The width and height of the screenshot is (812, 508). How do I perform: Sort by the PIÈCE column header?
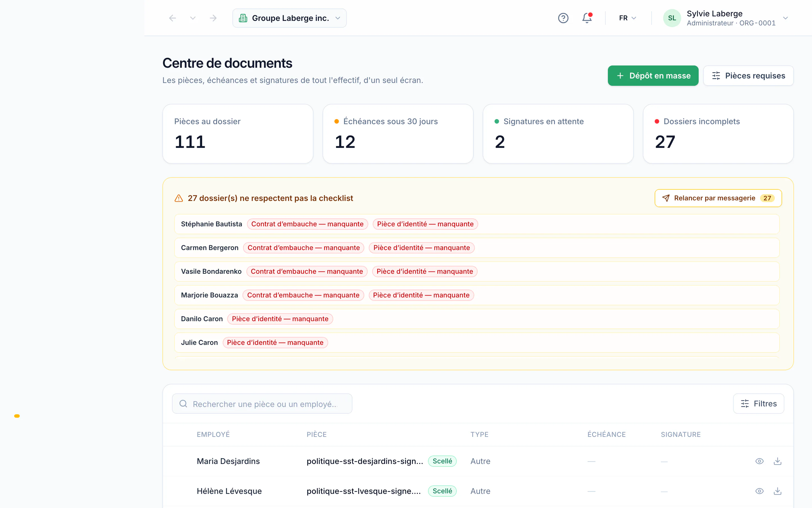click(x=316, y=434)
